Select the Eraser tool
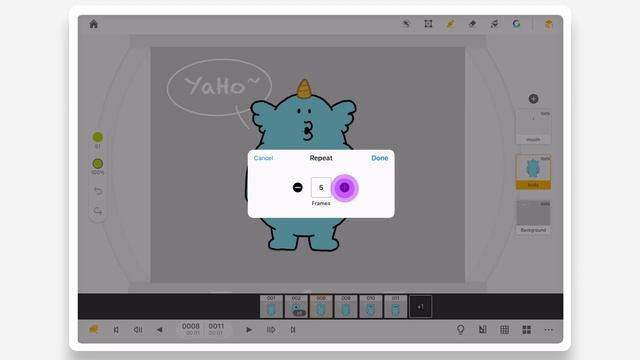 pos(472,24)
